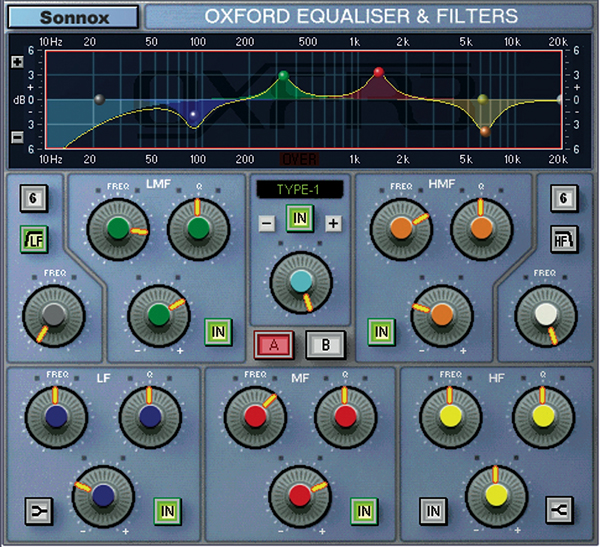Screen dimensions: 600x547
Task: Disable the MF band IN switch
Action: (361, 512)
